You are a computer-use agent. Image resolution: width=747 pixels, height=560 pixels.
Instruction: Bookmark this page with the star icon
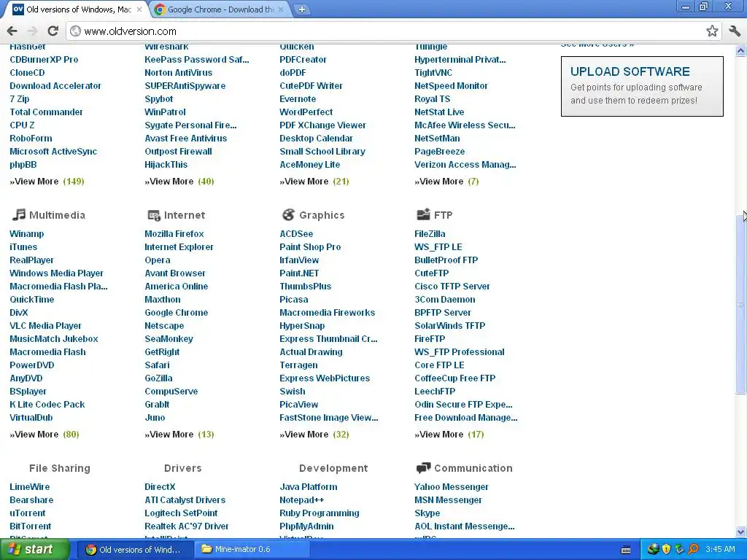[712, 31]
